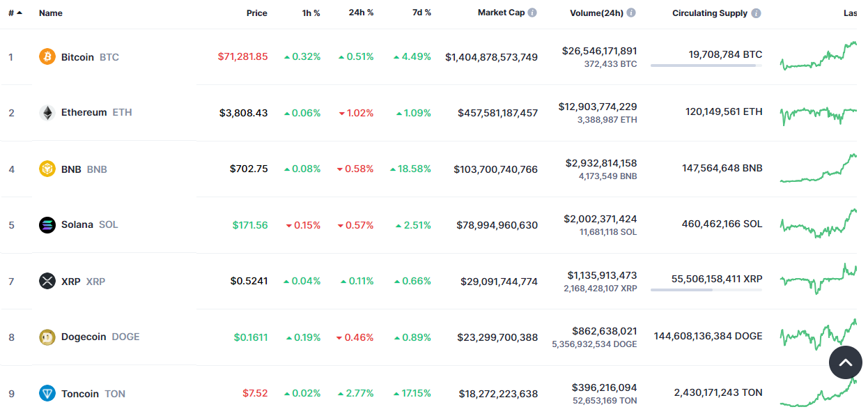Click Ethereum market cap $457,581,187,457

pyautogui.click(x=498, y=113)
